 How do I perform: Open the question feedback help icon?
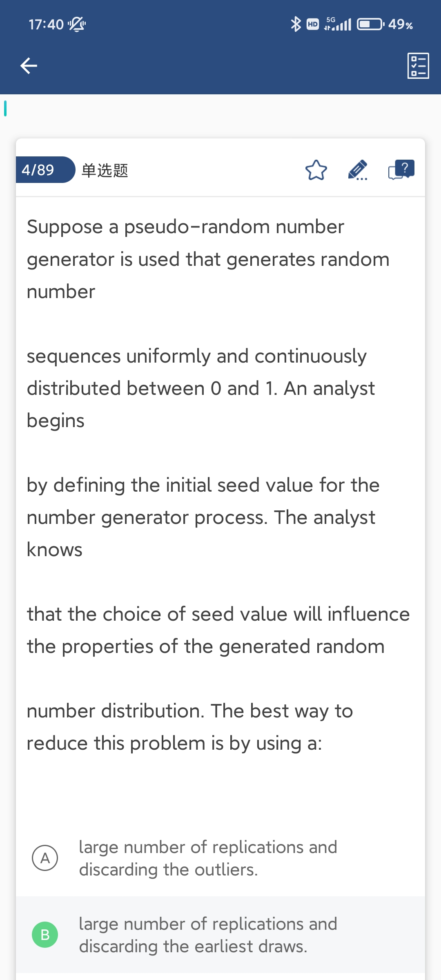[401, 169]
